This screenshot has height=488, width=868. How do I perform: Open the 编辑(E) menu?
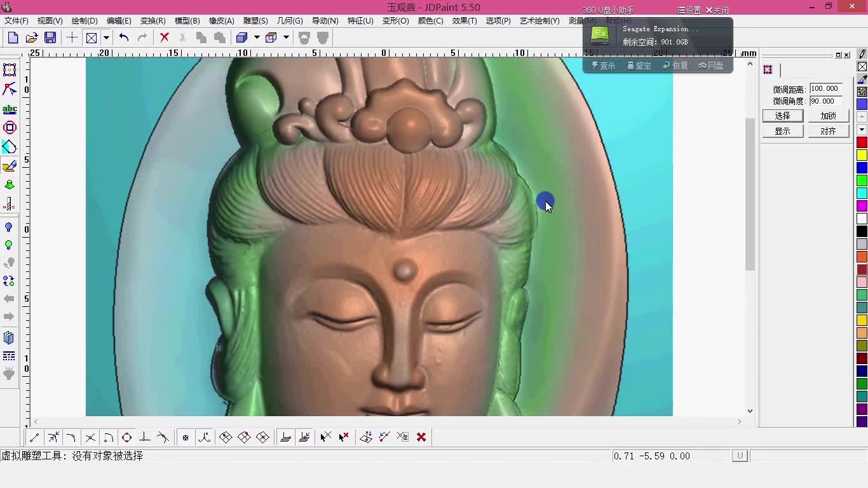point(119,21)
